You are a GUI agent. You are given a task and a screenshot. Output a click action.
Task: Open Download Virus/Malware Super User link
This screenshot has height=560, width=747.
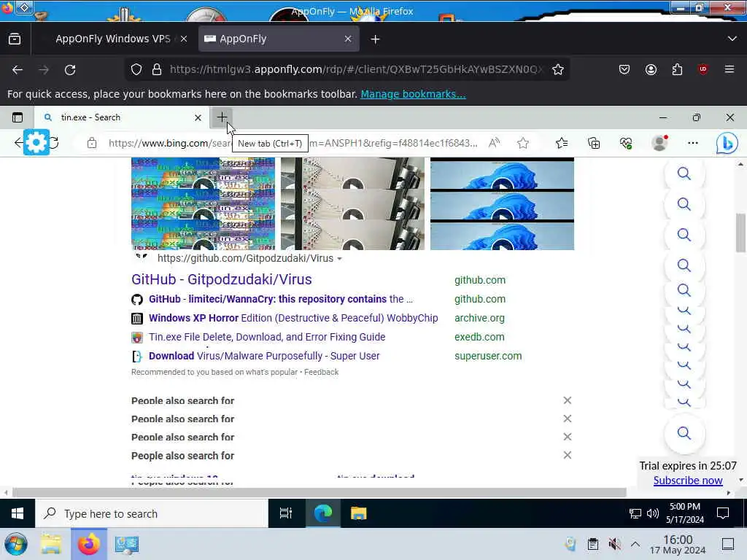[x=264, y=356]
